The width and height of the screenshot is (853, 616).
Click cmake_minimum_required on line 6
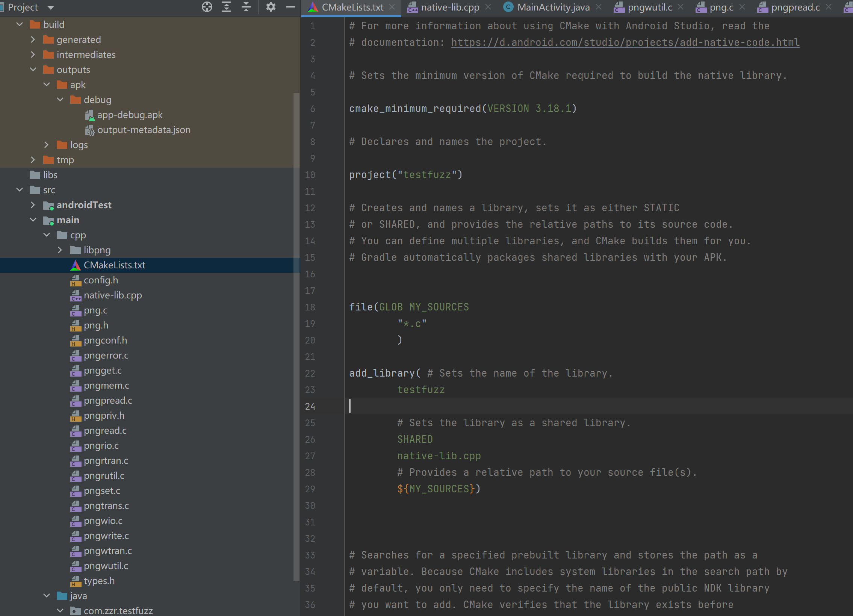(x=415, y=109)
